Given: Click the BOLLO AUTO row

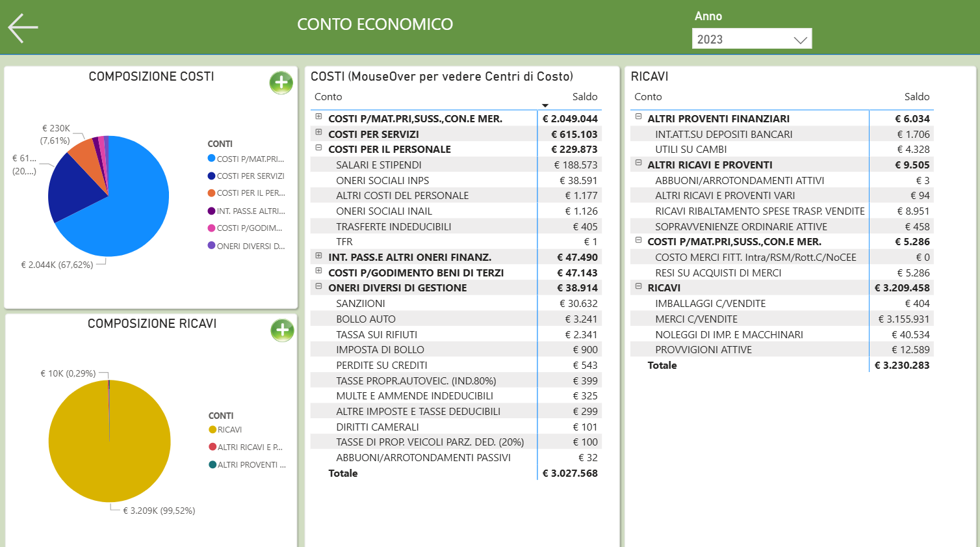Looking at the screenshot, I should (x=456, y=319).
